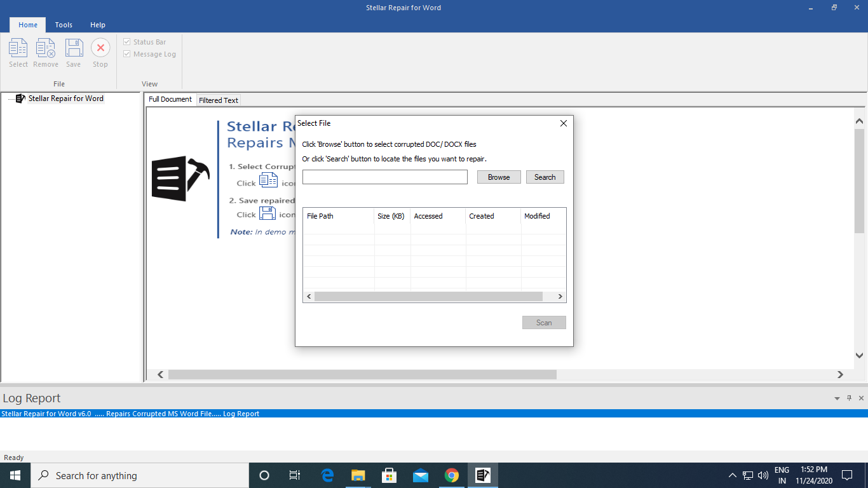This screenshot has height=488, width=868.
Task: Open Cortana from taskbar
Action: pos(264,475)
